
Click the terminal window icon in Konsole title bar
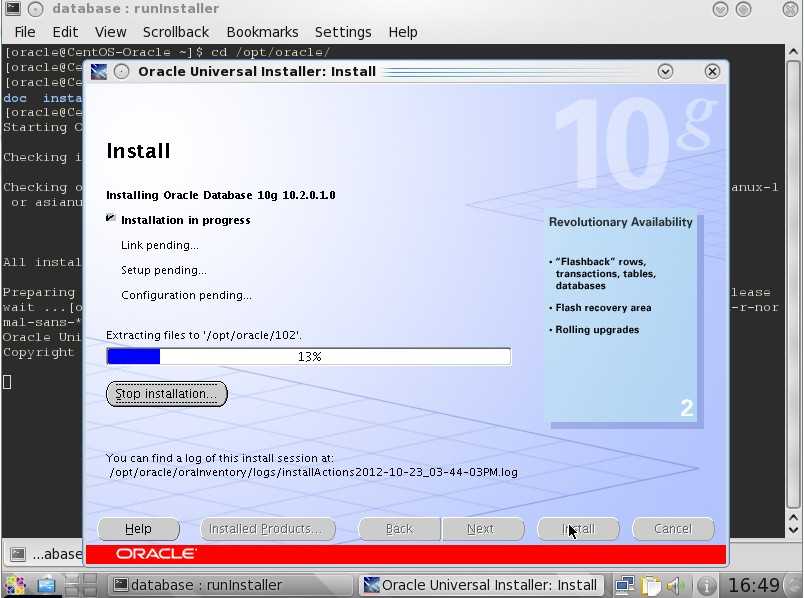pyautogui.click(x=12, y=8)
